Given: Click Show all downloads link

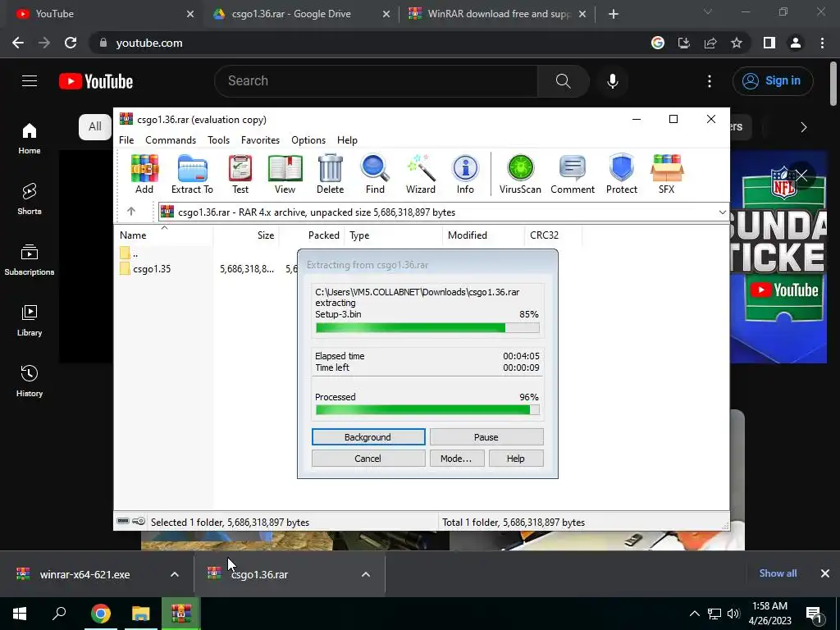Looking at the screenshot, I should coord(778,573).
